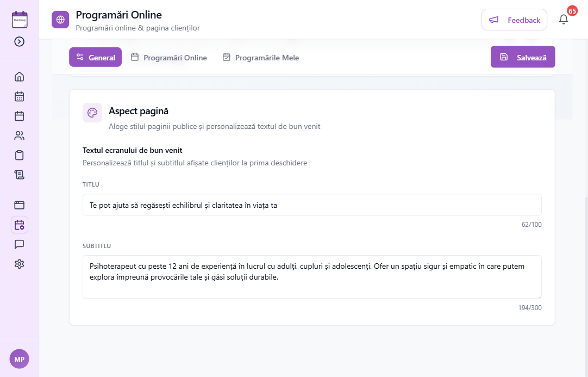Select the calendar with gear sidebar icon
Screen dimensions: 588x377
click(19, 225)
